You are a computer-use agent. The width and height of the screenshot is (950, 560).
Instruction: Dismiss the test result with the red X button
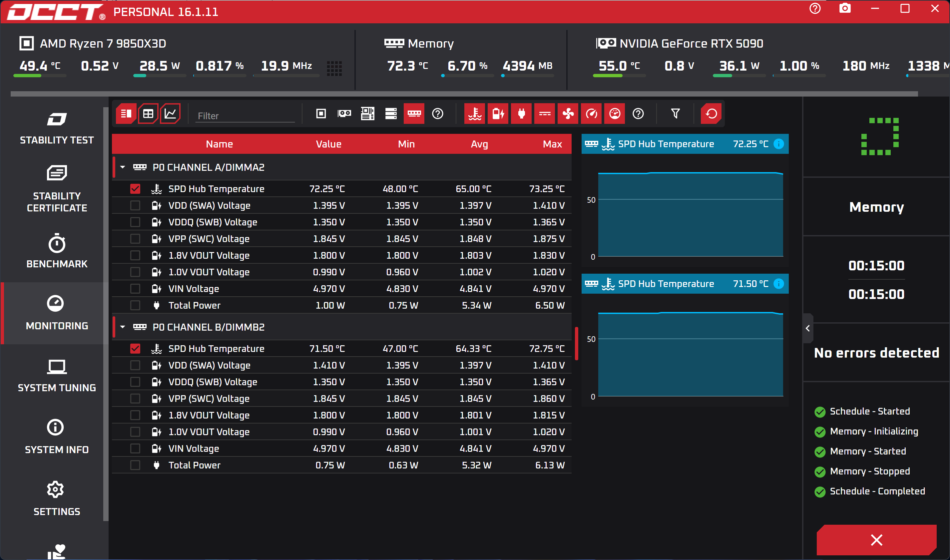pyautogui.click(x=876, y=540)
